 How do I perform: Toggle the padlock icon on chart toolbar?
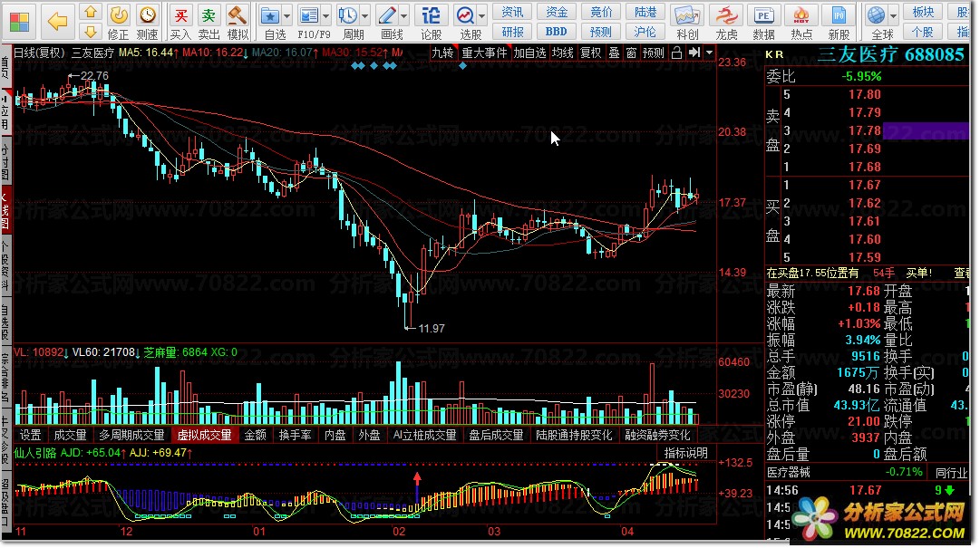tap(676, 53)
